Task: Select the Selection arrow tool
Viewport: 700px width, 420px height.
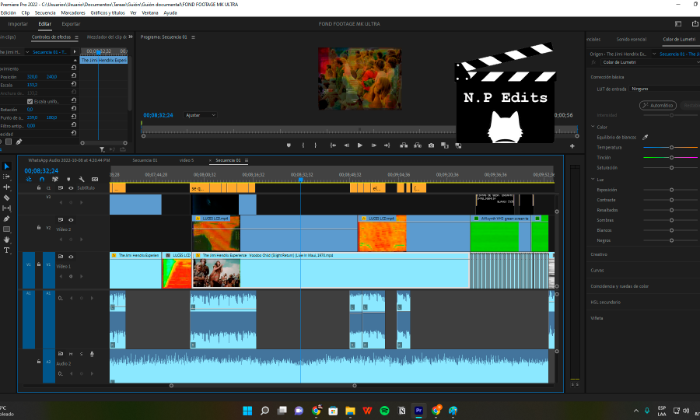Action: [x=7, y=166]
